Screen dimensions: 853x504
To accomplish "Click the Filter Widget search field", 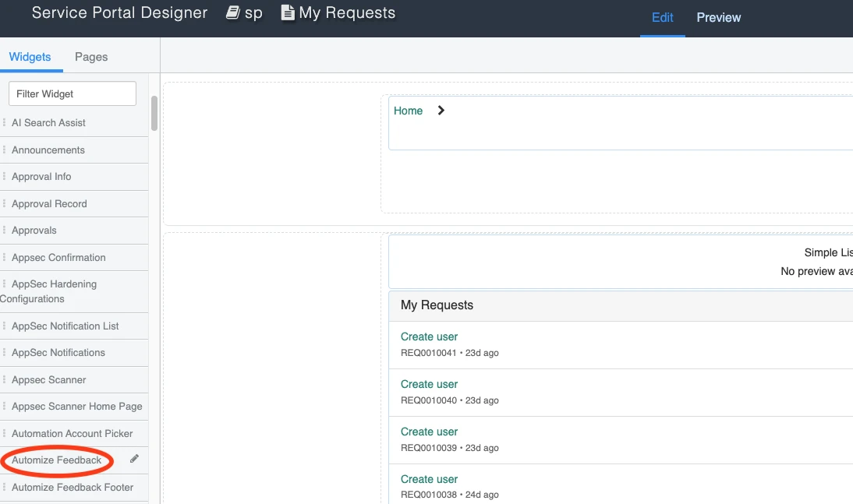I will tap(73, 93).
